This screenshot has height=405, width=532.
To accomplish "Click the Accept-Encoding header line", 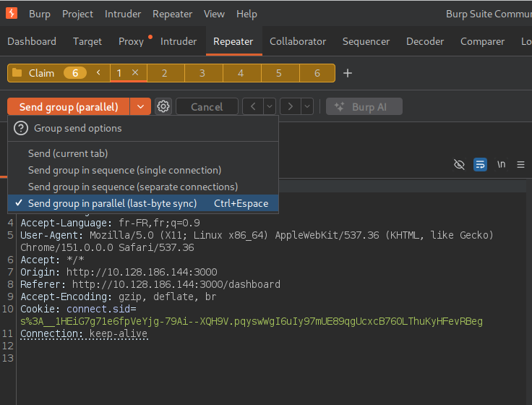I will 118,297.
